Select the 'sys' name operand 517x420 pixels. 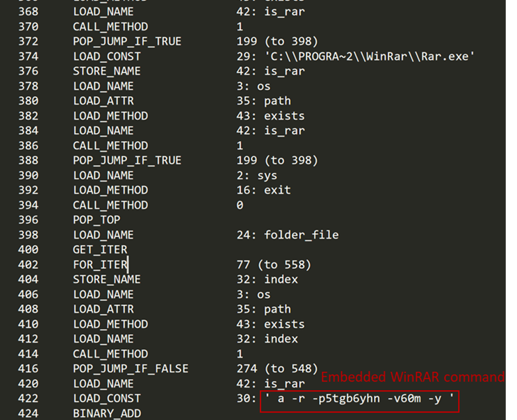[267, 176]
